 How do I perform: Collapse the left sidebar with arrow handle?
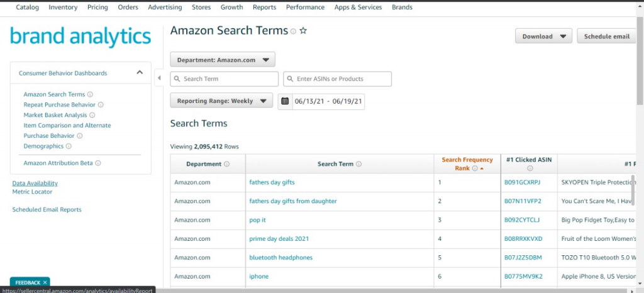click(159, 78)
